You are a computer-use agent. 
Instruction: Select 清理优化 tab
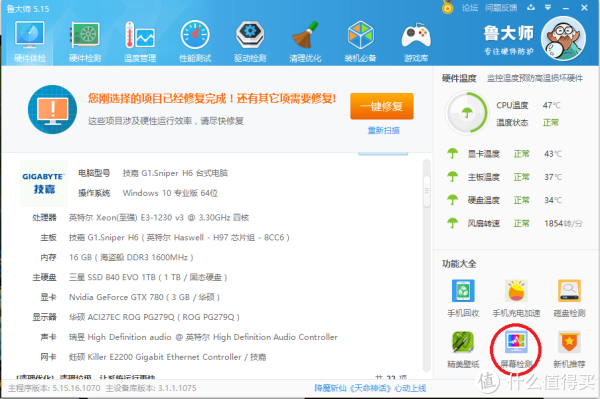pos(305,41)
